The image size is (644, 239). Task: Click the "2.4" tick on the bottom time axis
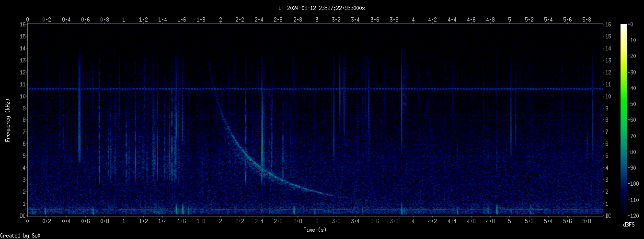pos(259,221)
